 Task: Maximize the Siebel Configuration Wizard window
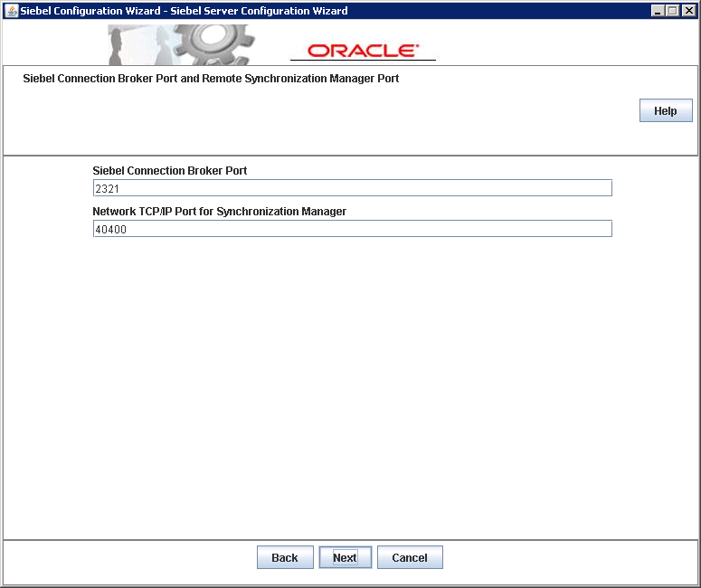[x=673, y=11]
